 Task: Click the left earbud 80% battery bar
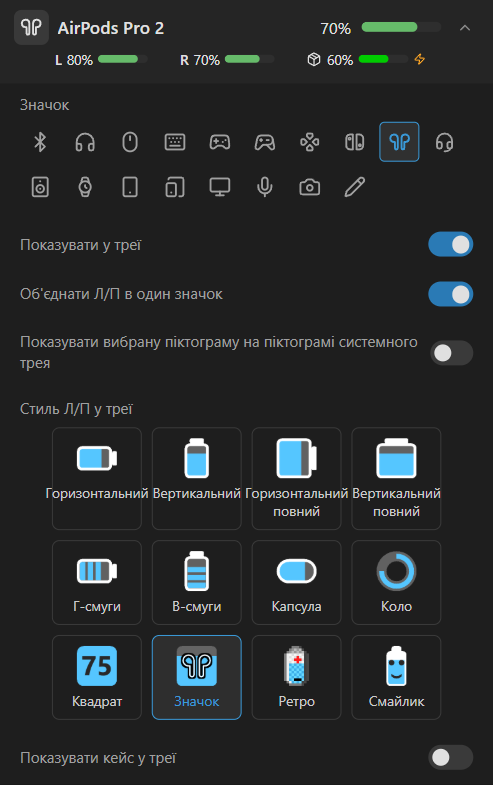tap(123, 60)
